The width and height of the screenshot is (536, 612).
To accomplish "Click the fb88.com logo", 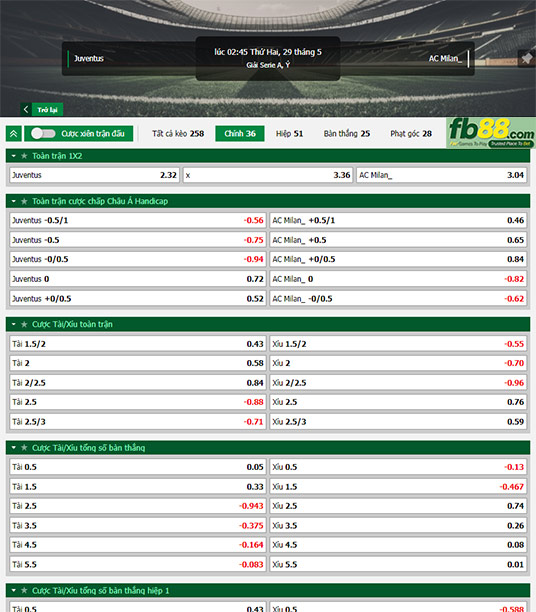I will point(491,133).
